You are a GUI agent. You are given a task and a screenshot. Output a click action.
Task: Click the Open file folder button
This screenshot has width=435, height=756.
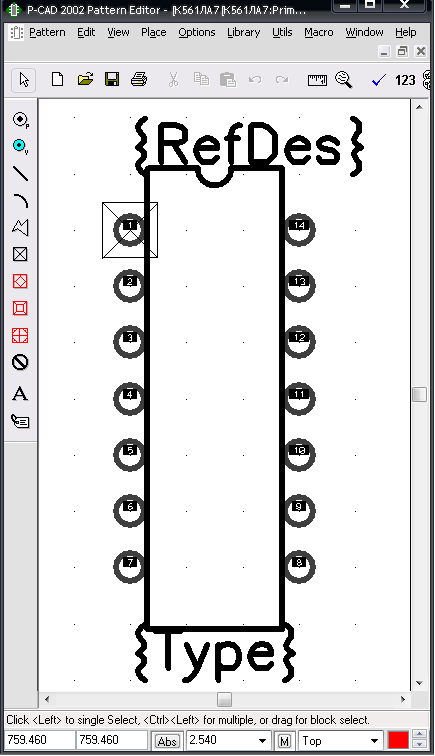[x=85, y=79]
